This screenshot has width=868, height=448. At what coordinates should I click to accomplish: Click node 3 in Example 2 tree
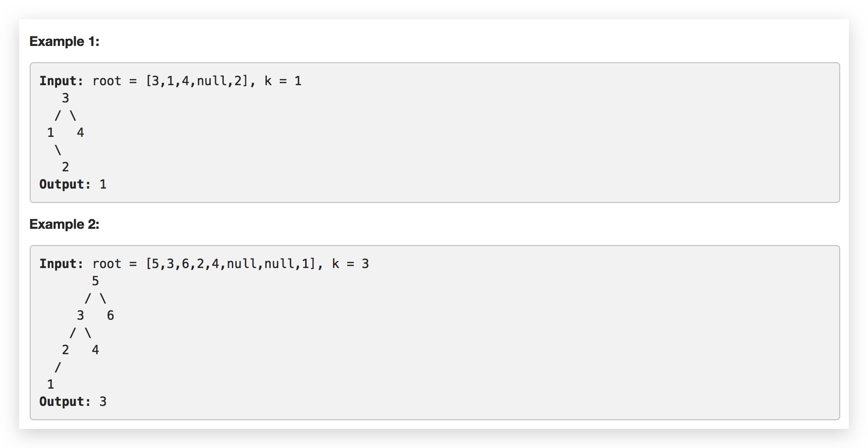point(80,315)
